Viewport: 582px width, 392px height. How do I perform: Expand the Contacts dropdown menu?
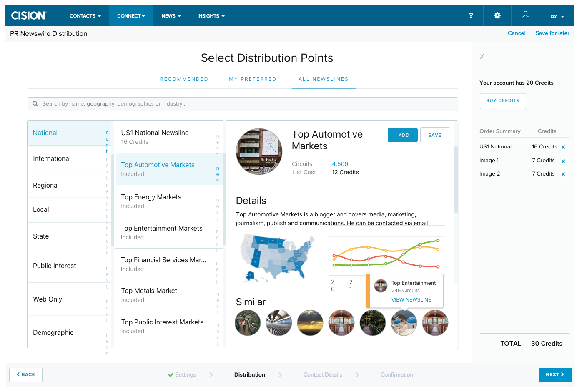[85, 16]
